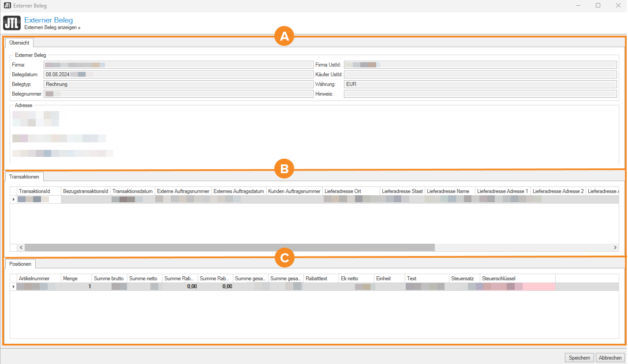The width and height of the screenshot is (628, 364).
Task: Click the horizontal scrollbar thumb in Transaktionen
Action: (229, 248)
